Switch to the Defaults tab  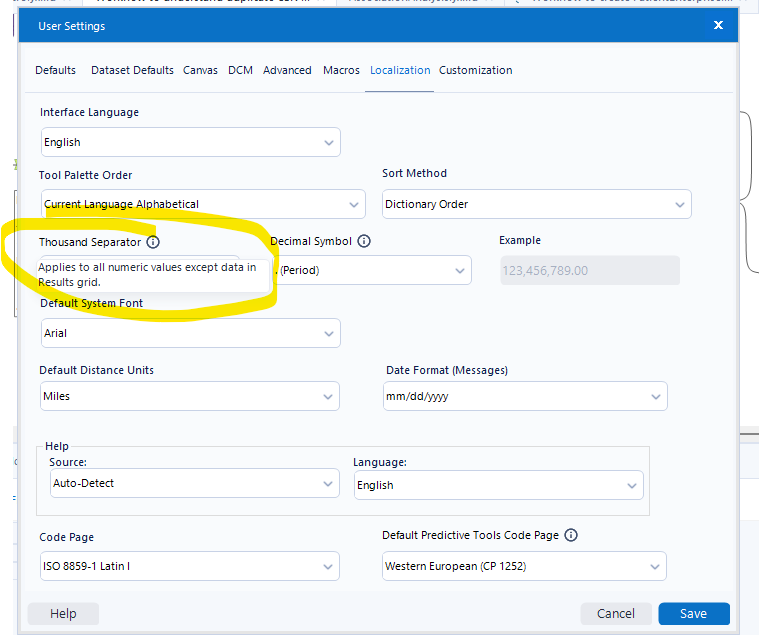point(56,70)
